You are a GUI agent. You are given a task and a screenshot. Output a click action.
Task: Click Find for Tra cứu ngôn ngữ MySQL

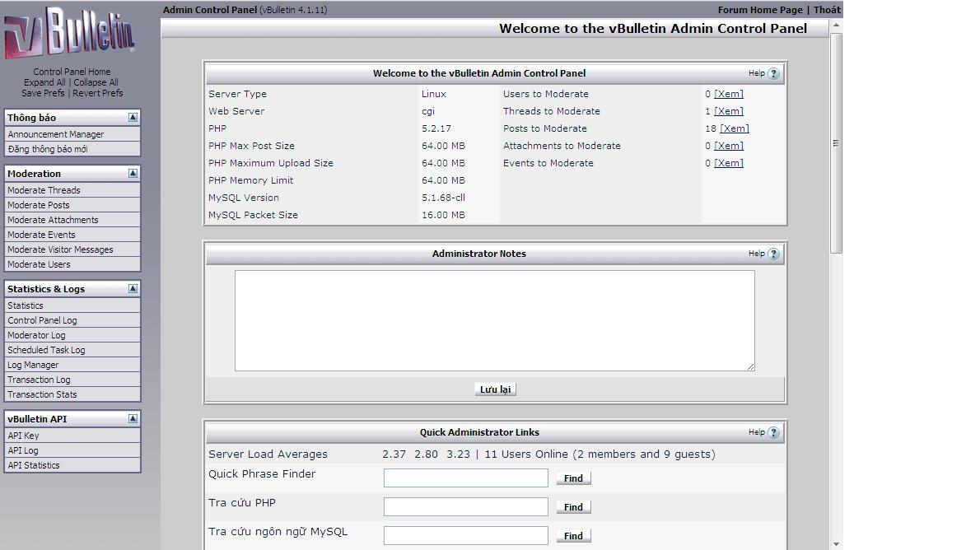pos(573,536)
